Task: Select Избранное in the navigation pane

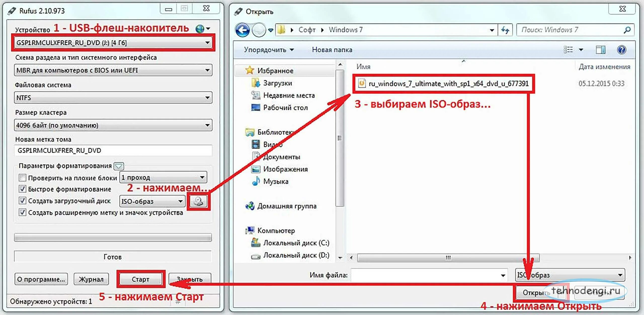Action: click(x=275, y=71)
